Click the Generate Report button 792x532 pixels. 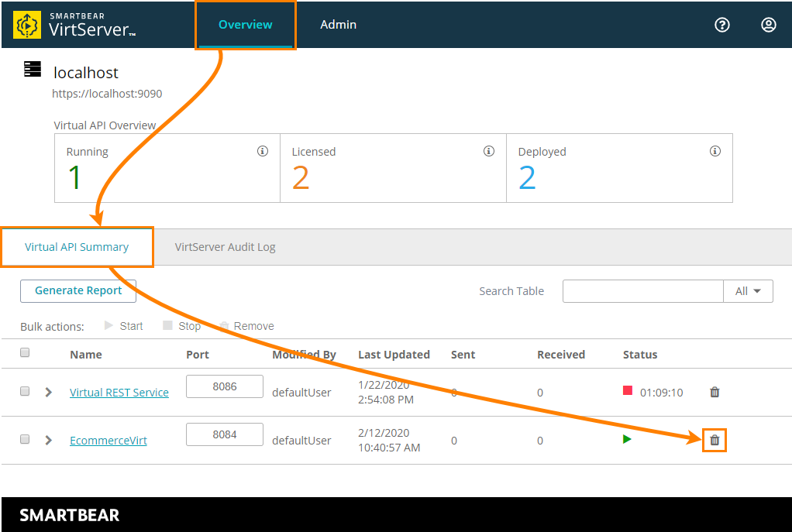click(x=78, y=290)
